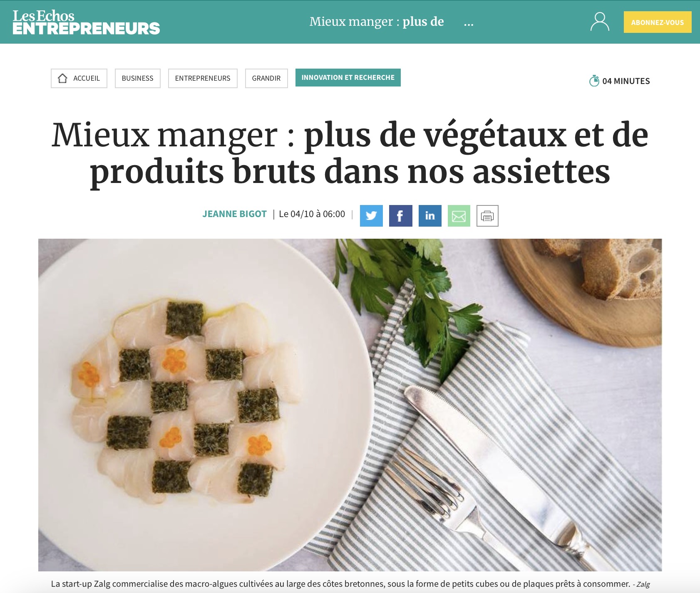Open Entrepreneurs breadcrumb section
This screenshot has width=700, height=593.
pos(203,78)
